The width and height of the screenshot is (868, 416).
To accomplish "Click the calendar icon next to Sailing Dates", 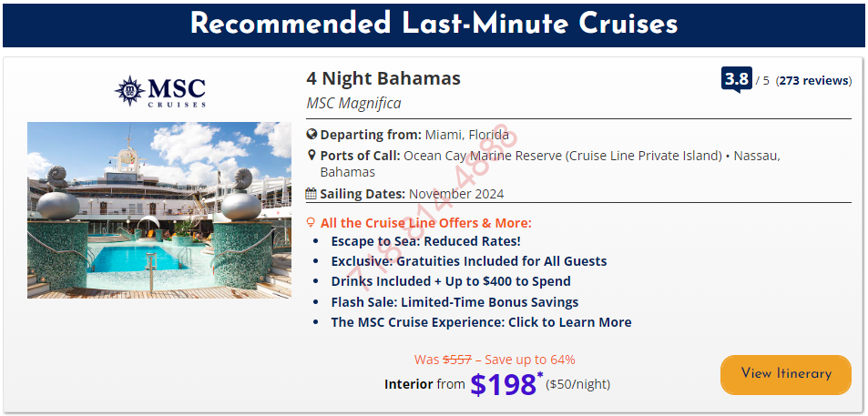I will click(x=311, y=194).
